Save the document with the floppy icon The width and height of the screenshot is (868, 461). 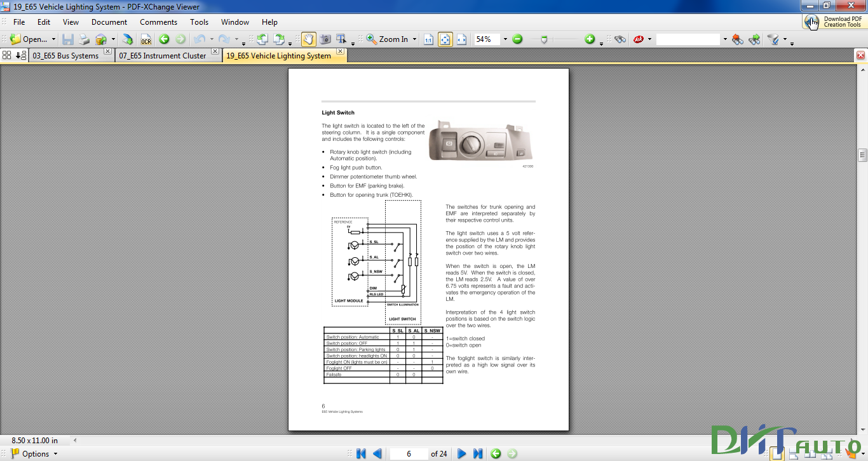click(x=68, y=39)
